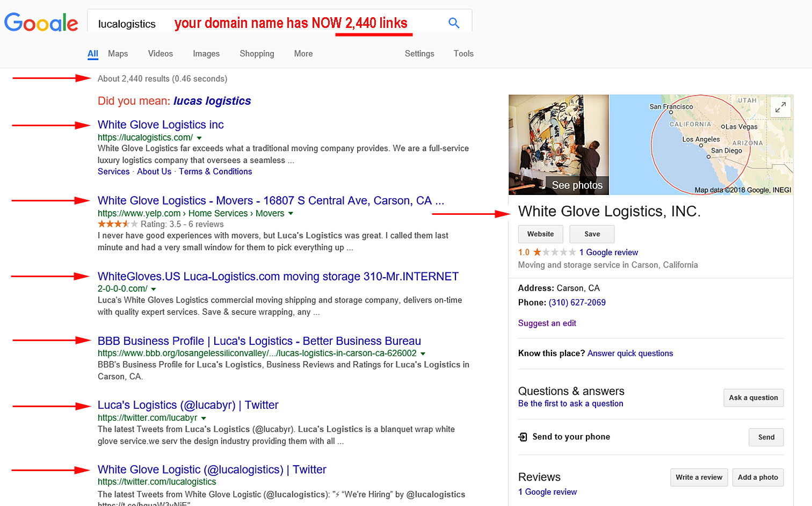The width and height of the screenshot is (812, 506).
Task: Open '1 Google review' under Reviews heading
Action: click(x=548, y=492)
